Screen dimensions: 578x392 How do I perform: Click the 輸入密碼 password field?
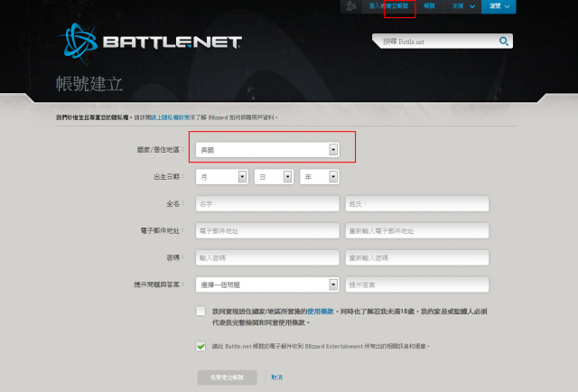click(x=267, y=257)
